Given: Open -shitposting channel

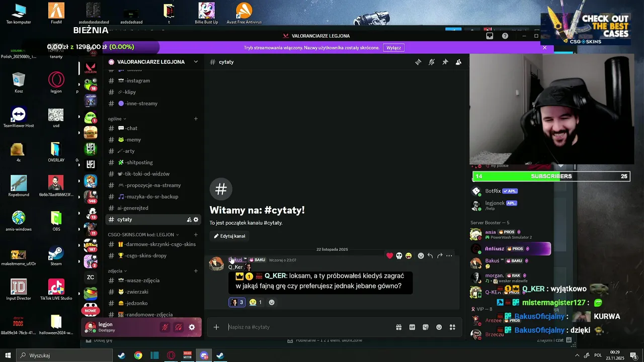Looking at the screenshot, I should click(153, 162).
